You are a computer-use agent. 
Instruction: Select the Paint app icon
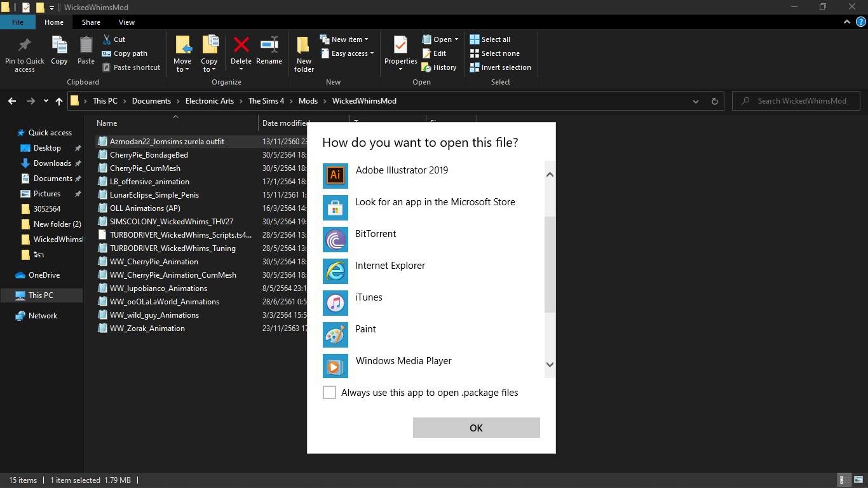click(336, 335)
